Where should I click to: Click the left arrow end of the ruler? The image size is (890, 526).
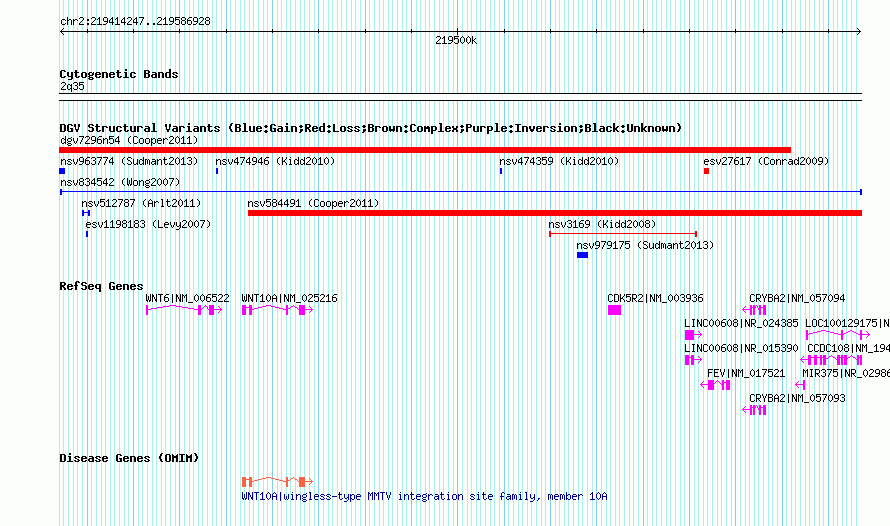(x=62, y=31)
